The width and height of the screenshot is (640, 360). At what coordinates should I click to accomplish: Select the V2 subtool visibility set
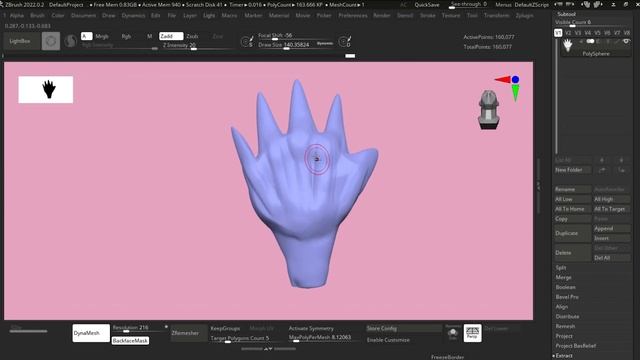coord(568,33)
